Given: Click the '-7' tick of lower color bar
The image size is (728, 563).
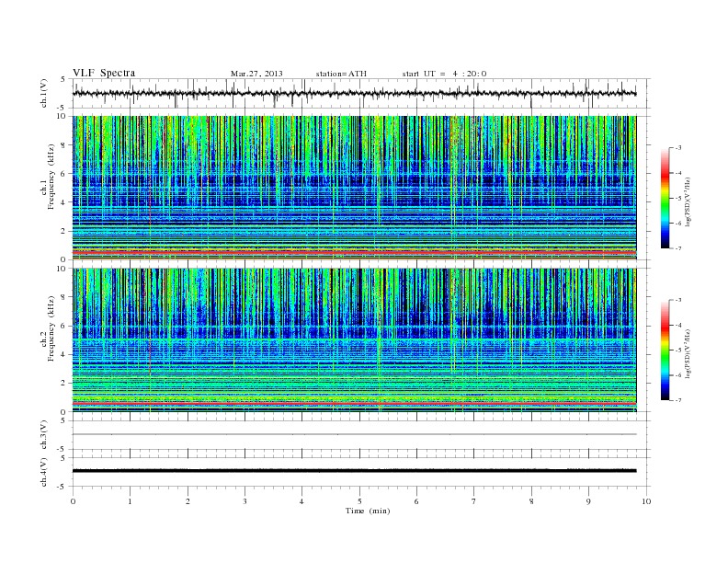Looking at the screenshot, I should pos(678,400).
